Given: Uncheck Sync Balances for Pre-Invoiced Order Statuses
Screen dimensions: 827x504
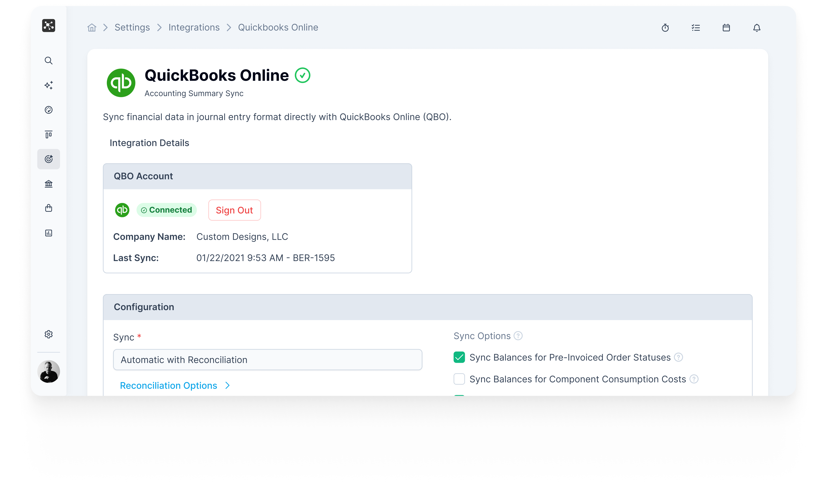Looking at the screenshot, I should click(459, 357).
